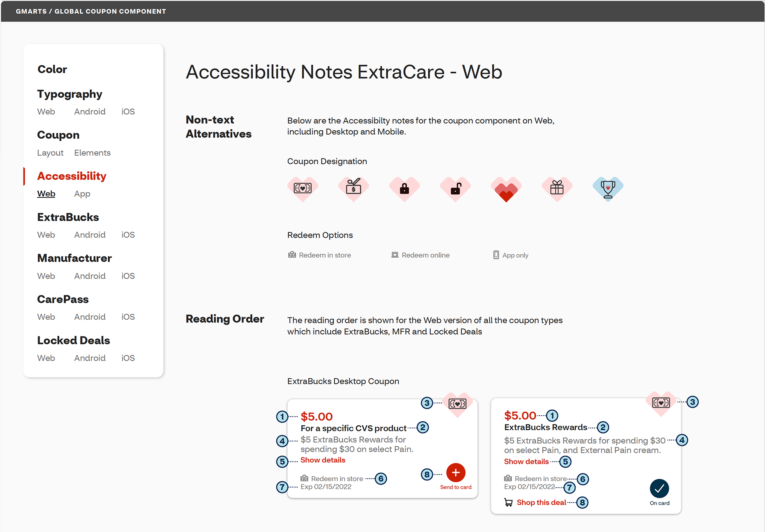Viewport: 765px width, 532px height.
Task: Click the padlock locked coupon designation icon
Action: 404,188
